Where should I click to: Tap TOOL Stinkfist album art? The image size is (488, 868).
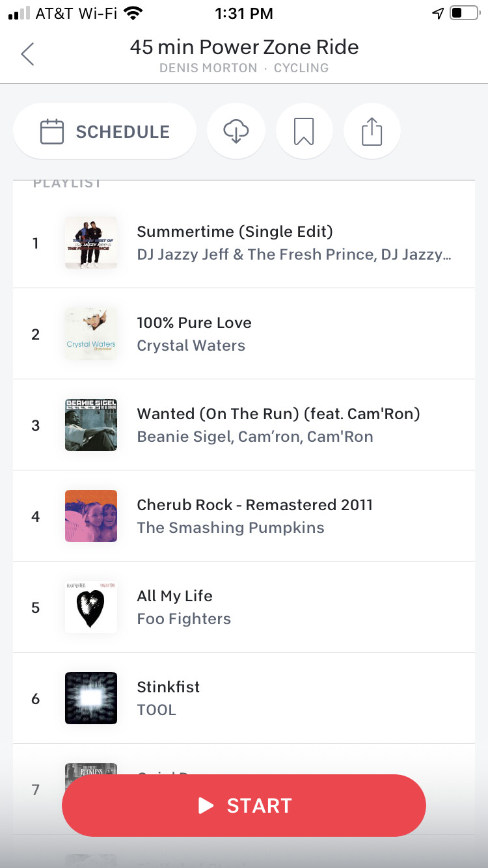91,698
